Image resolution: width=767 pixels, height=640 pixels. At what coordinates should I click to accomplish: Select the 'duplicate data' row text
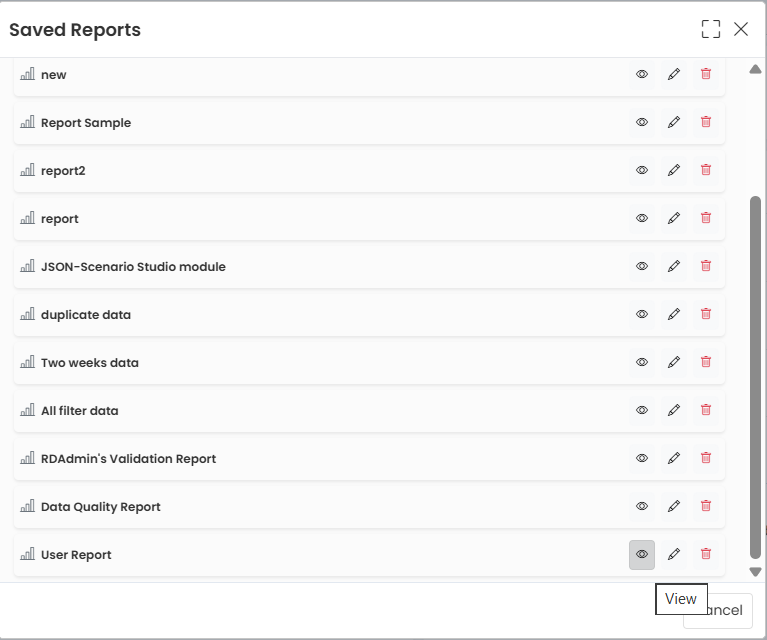point(86,315)
